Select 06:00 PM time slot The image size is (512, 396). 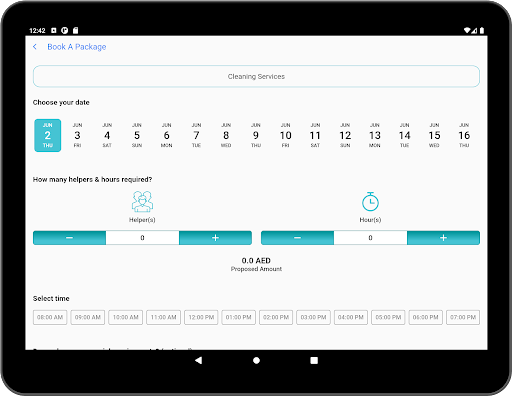point(426,317)
